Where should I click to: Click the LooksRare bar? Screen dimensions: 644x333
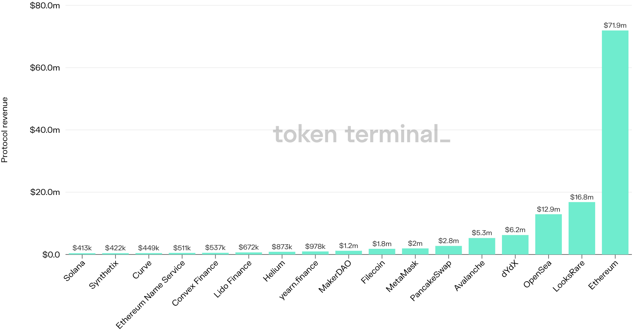coord(581,228)
